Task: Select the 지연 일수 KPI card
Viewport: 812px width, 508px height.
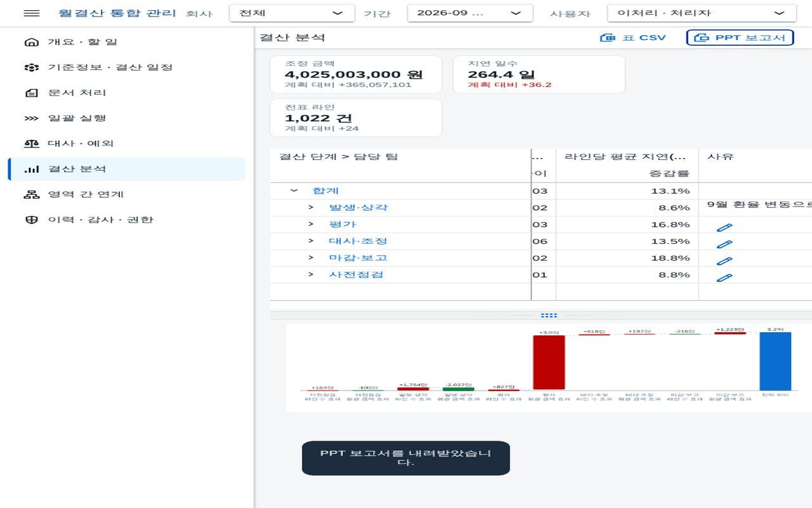Action: 539,74
